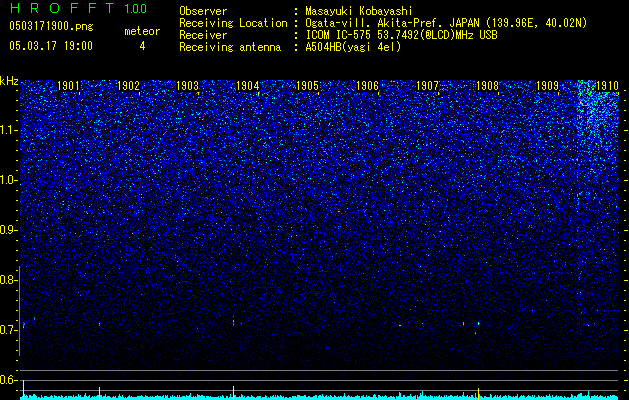Select the 1904 time marker
629x400 pixels.
tap(248, 85)
